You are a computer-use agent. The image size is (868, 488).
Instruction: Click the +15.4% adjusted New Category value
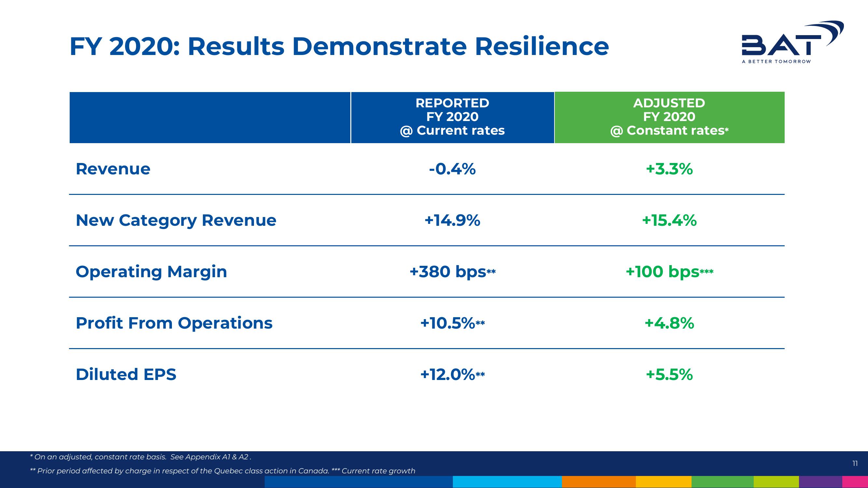click(x=669, y=220)
